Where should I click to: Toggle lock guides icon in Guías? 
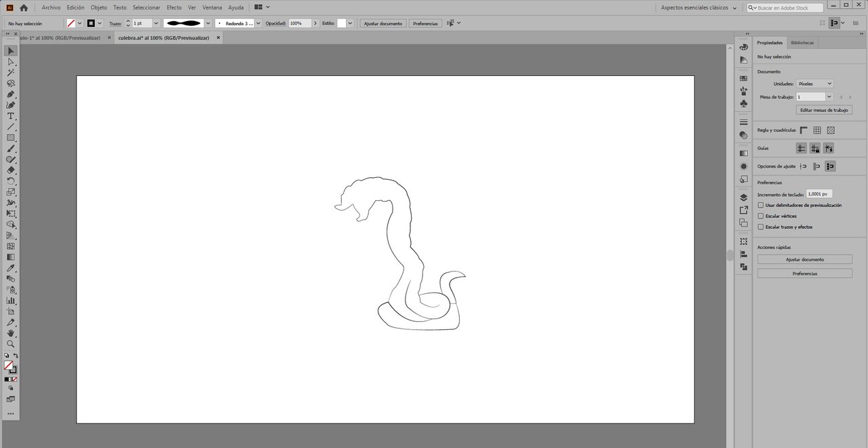tap(815, 148)
